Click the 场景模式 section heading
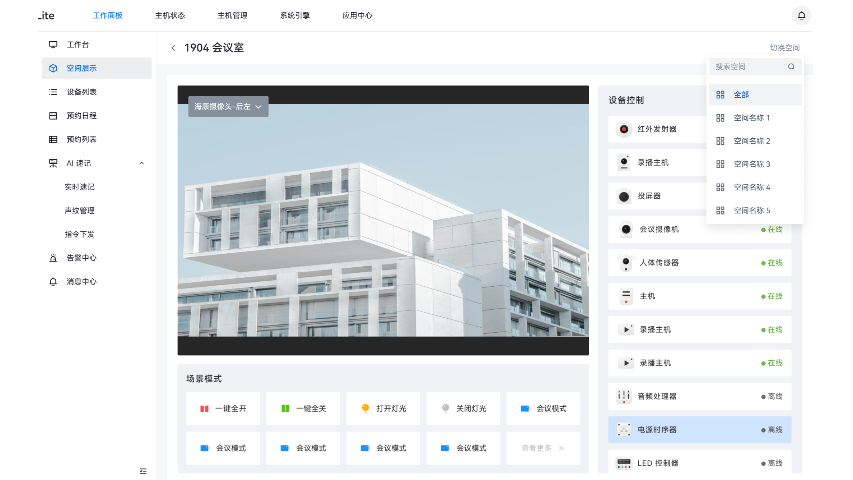This screenshot has height=480, width=853. (204, 379)
